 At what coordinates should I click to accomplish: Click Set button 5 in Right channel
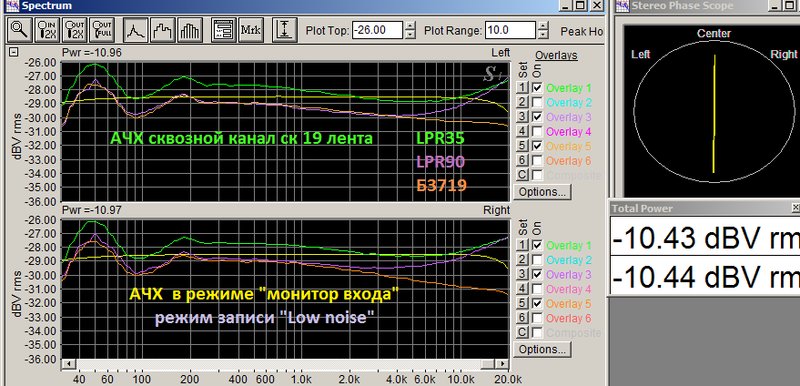521,303
